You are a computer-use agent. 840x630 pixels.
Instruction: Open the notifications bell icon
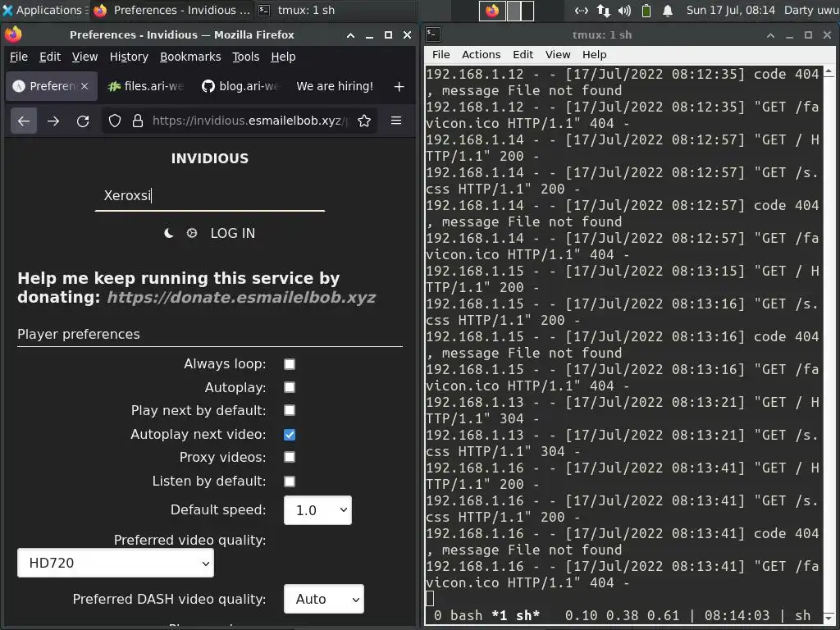[668, 10]
